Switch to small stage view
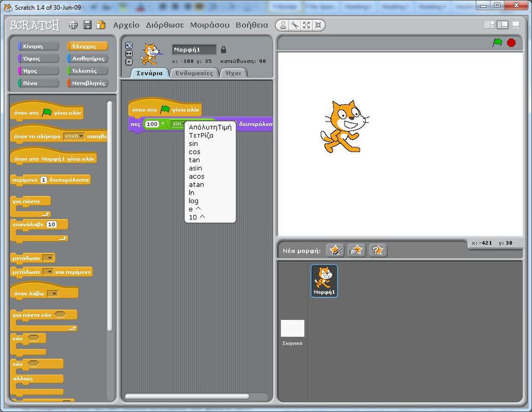The height and width of the screenshot is (412, 532). (489, 25)
